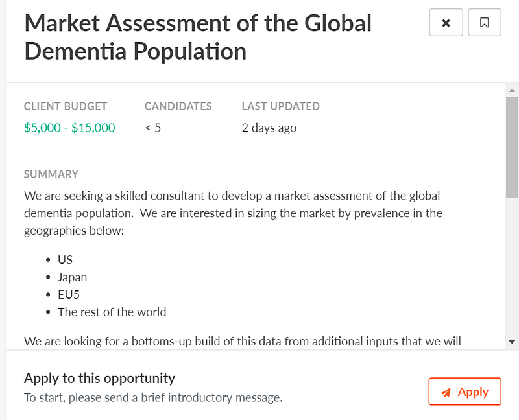Click 'The rest of the world' bullet
This screenshot has height=420, width=519.
[112, 312]
